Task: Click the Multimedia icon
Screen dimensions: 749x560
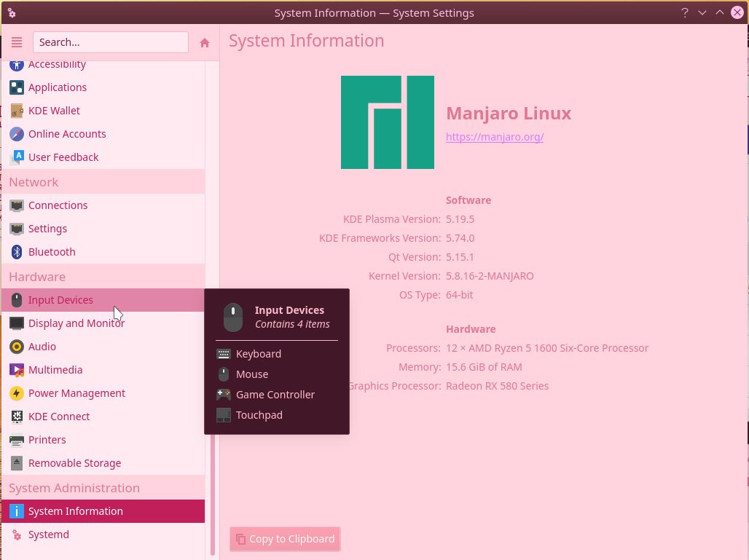Action: 17,370
